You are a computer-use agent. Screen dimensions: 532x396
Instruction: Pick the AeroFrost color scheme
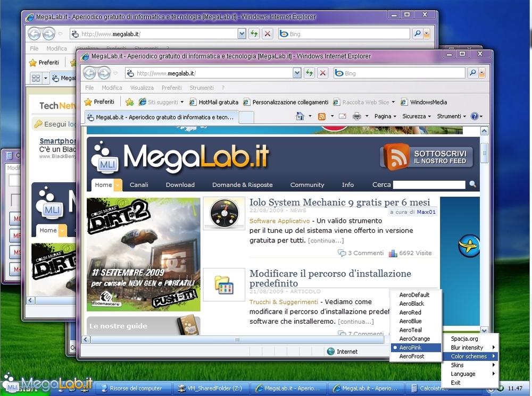[x=412, y=356]
